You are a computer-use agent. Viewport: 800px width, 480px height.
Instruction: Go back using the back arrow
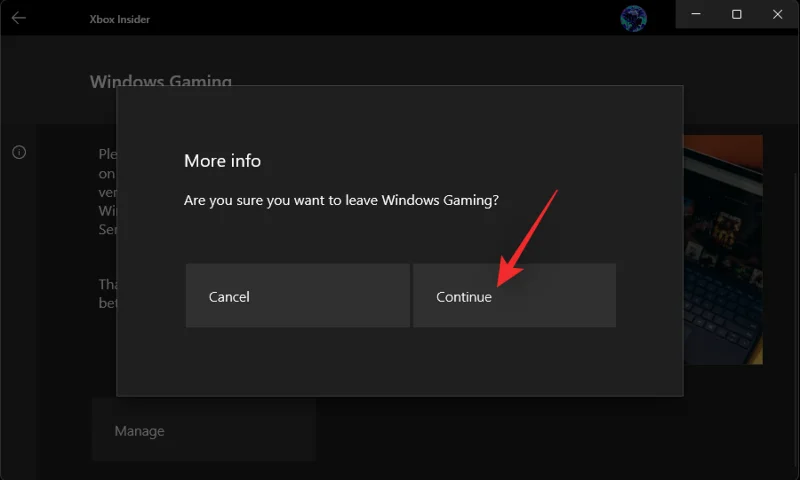pos(19,18)
